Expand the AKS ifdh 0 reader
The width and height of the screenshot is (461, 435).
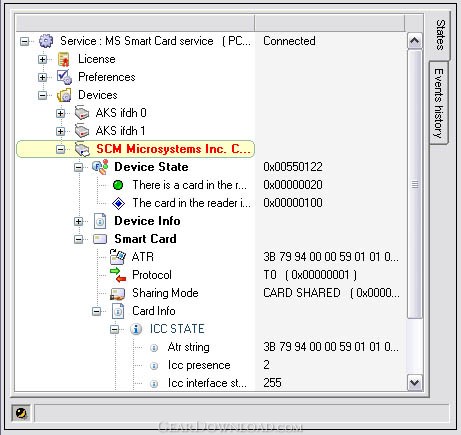(60, 113)
